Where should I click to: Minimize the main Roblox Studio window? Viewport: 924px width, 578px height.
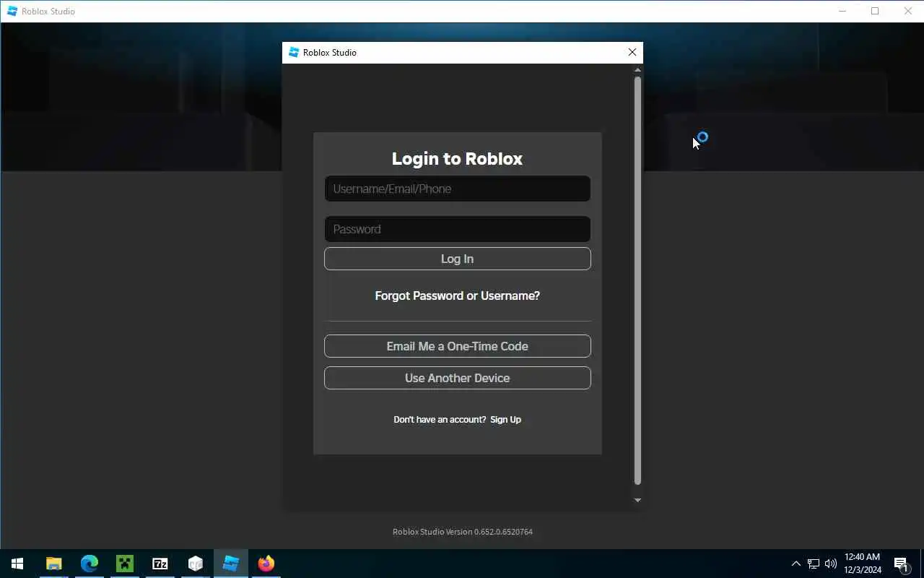click(x=842, y=11)
